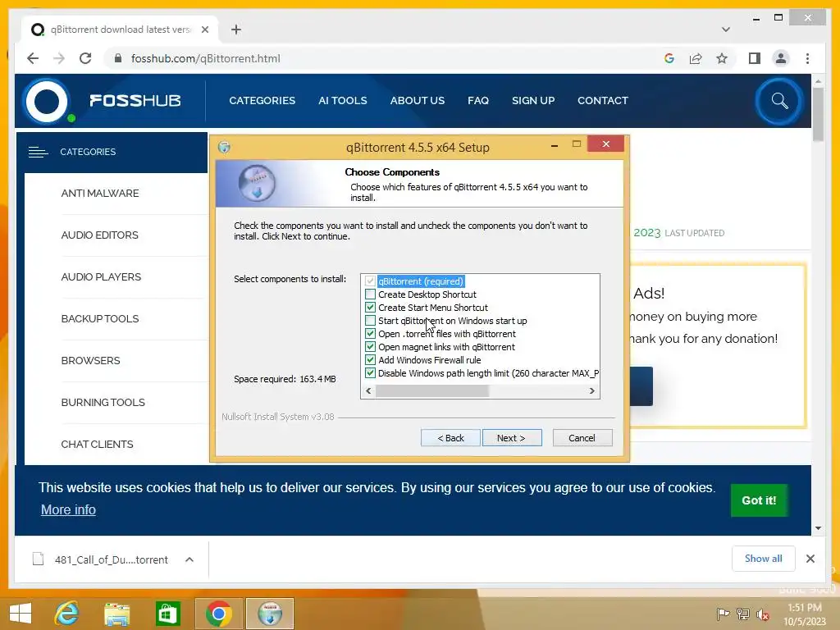
Task: Open CATEGORIES nav menu
Action: (262, 101)
